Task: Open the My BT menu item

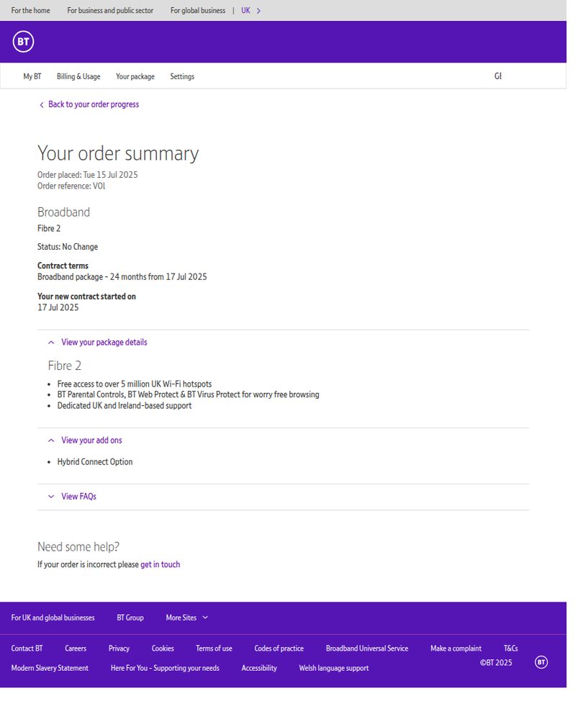Action: 32,76
